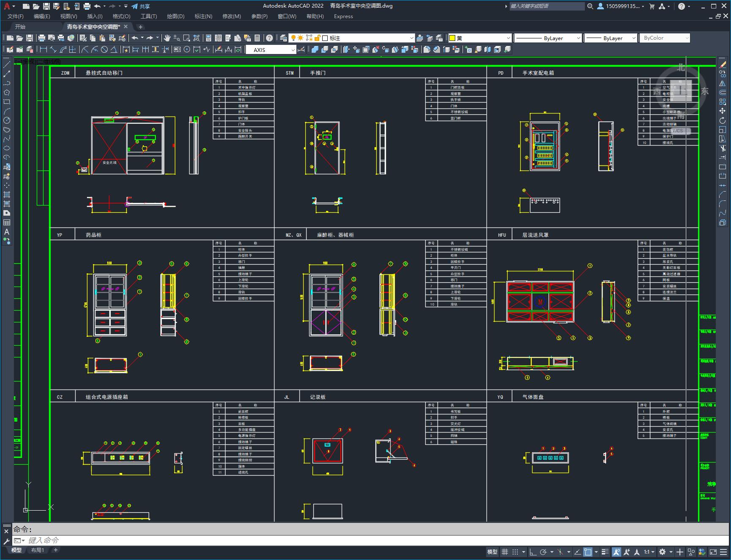Click the Autodesk App Store cart icon

652,6
